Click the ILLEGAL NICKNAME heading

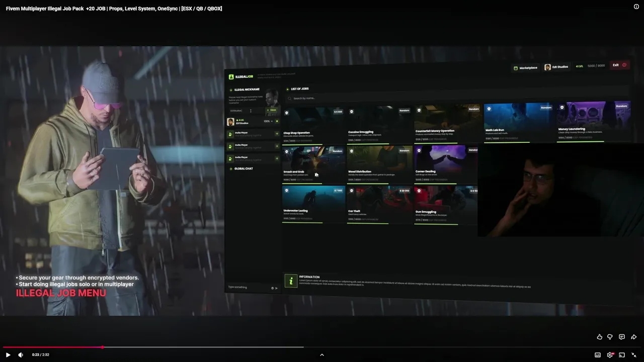tap(247, 89)
